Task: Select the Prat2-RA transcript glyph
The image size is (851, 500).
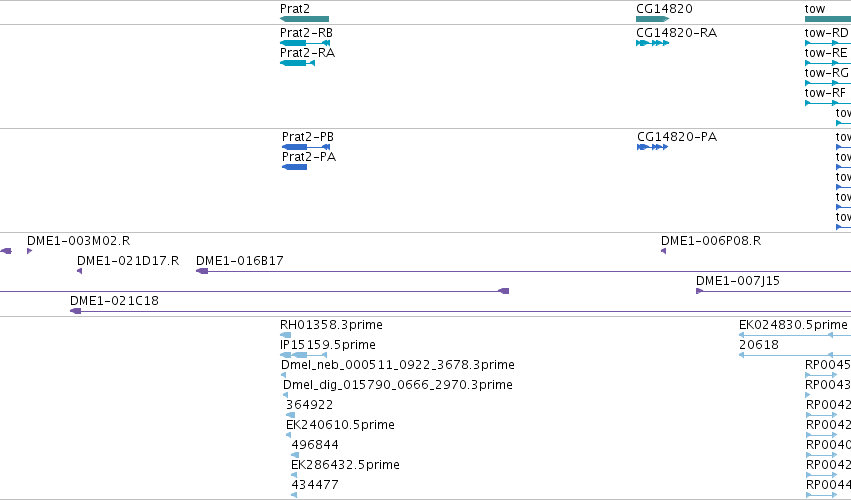Action: click(297, 63)
